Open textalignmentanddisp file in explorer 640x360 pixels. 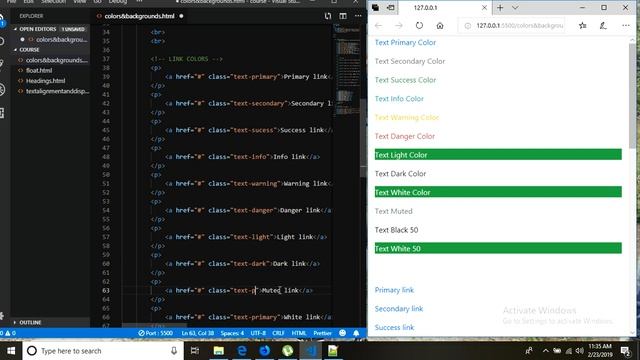57,91
